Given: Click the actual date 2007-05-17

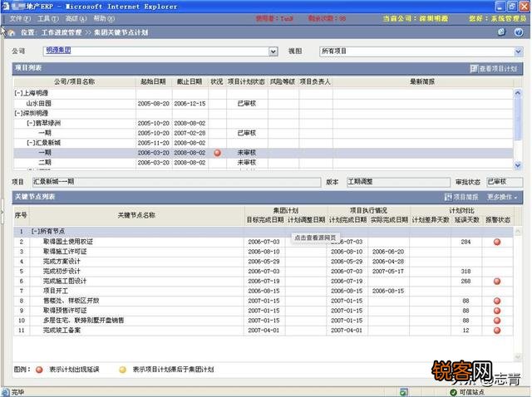Looking at the screenshot, I should (x=388, y=272).
